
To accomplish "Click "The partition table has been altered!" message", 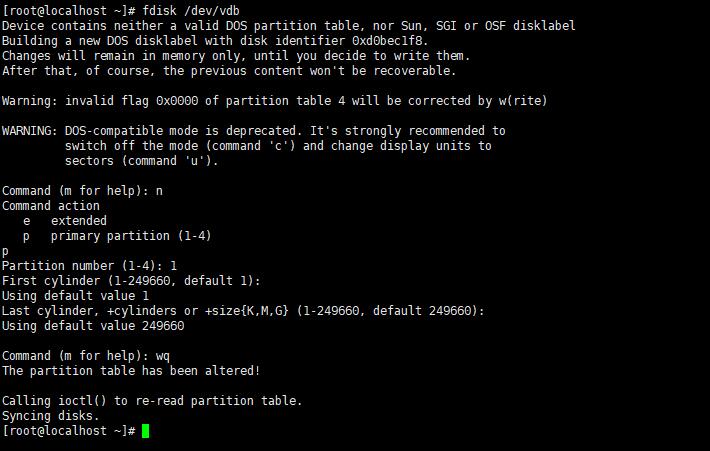I will click(131, 371).
